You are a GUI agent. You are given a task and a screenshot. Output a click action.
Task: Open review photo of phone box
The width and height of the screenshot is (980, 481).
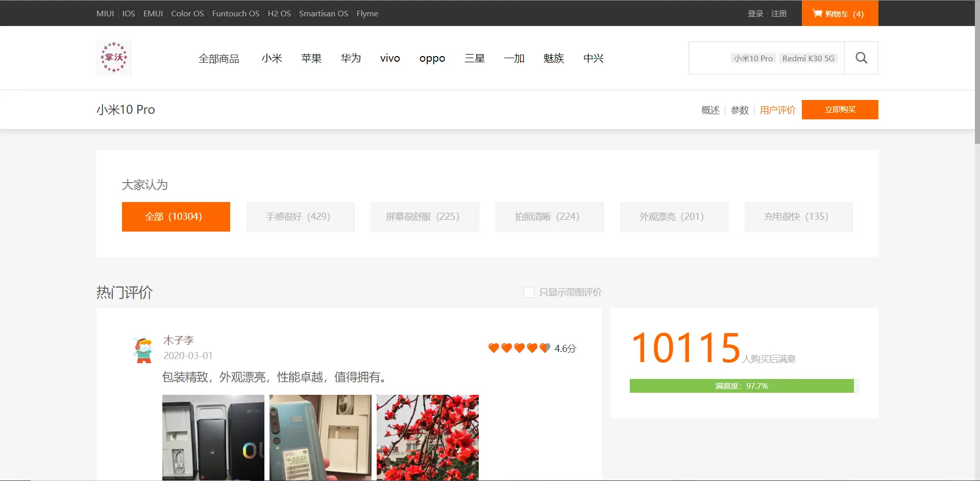click(213, 437)
